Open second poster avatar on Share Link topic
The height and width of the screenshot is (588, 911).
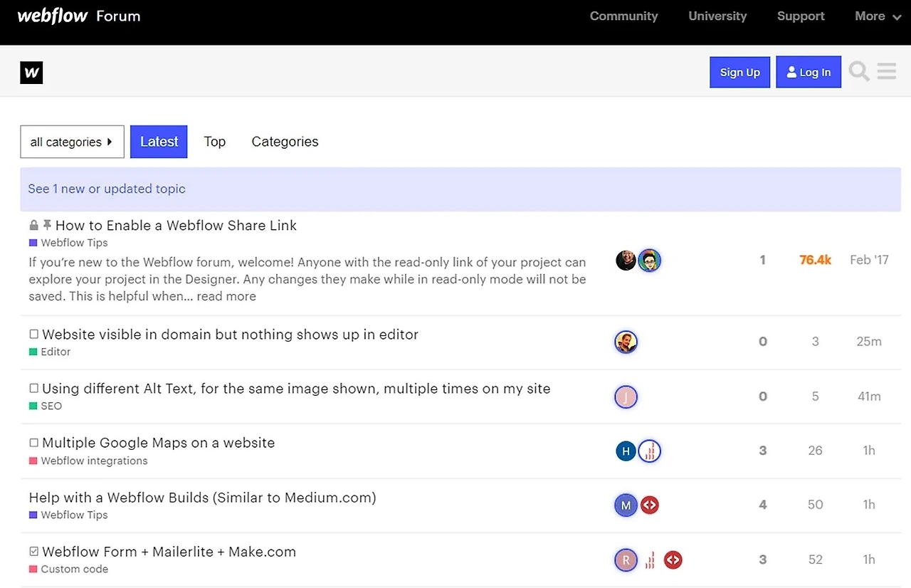coord(649,261)
